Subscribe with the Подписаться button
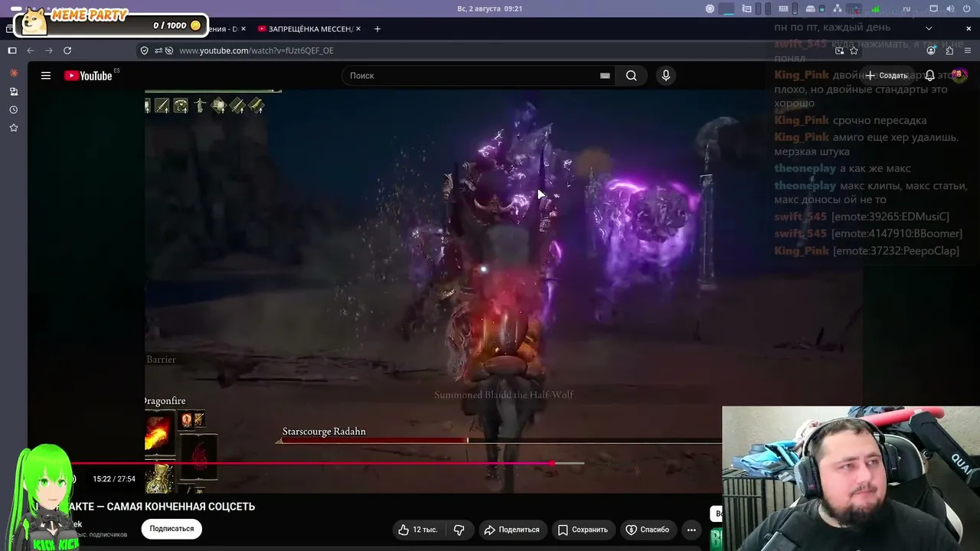This screenshot has width=980, height=551. pos(171,529)
